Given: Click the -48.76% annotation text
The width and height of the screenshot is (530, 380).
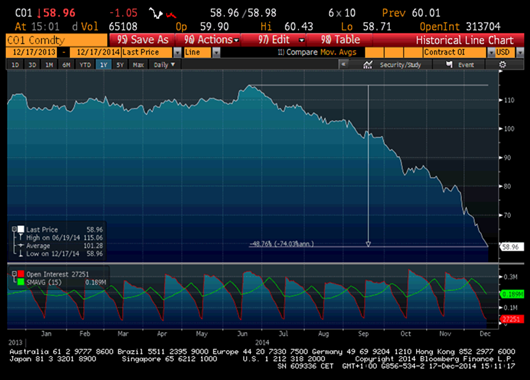Looking at the screenshot, I should click(282, 243).
